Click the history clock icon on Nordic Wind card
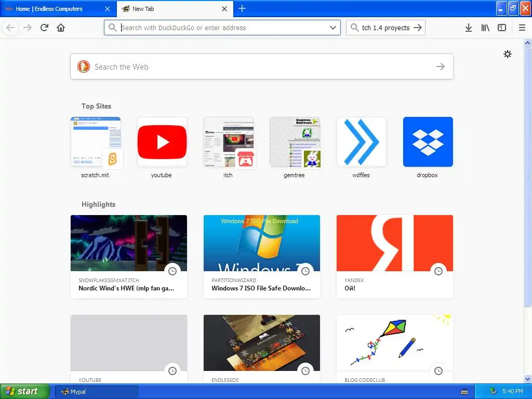 [x=172, y=271]
